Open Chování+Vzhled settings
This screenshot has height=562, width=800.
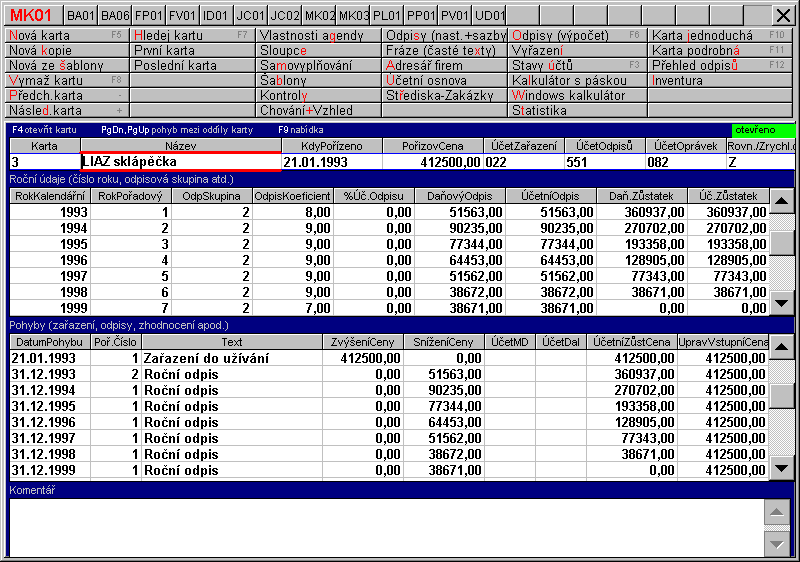pyautogui.click(x=318, y=110)
